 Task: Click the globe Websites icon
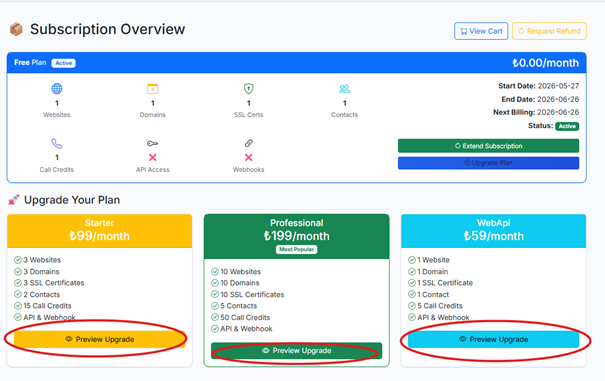point(57,89)
